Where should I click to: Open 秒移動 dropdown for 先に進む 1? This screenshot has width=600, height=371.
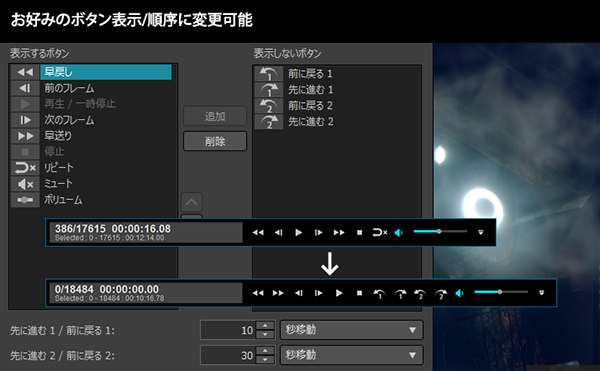click(352, 330)
